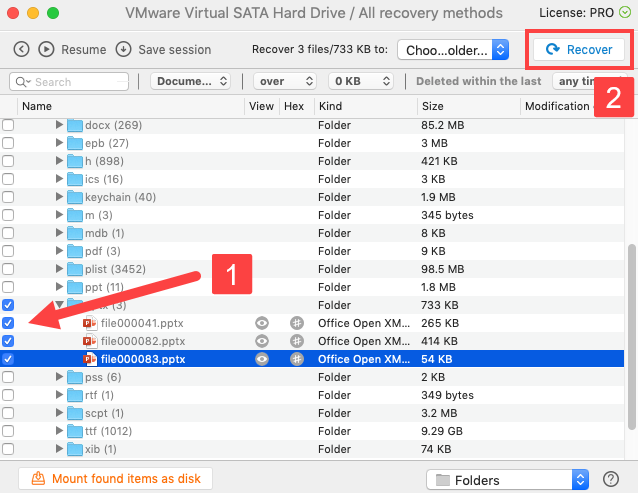Open hex view for file000041.pptx
The image size is (638, 493).
(x=296, y=323)
